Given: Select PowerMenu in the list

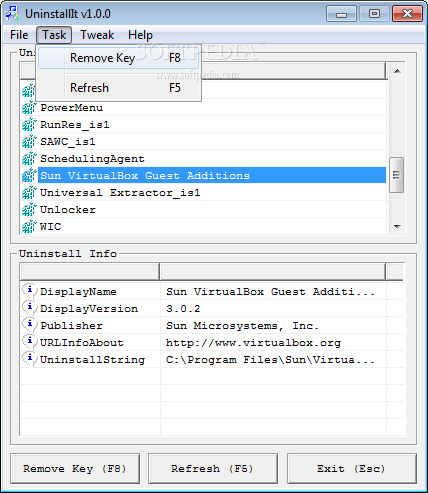Looking at the screenshot, I should [x=72, y=108].
